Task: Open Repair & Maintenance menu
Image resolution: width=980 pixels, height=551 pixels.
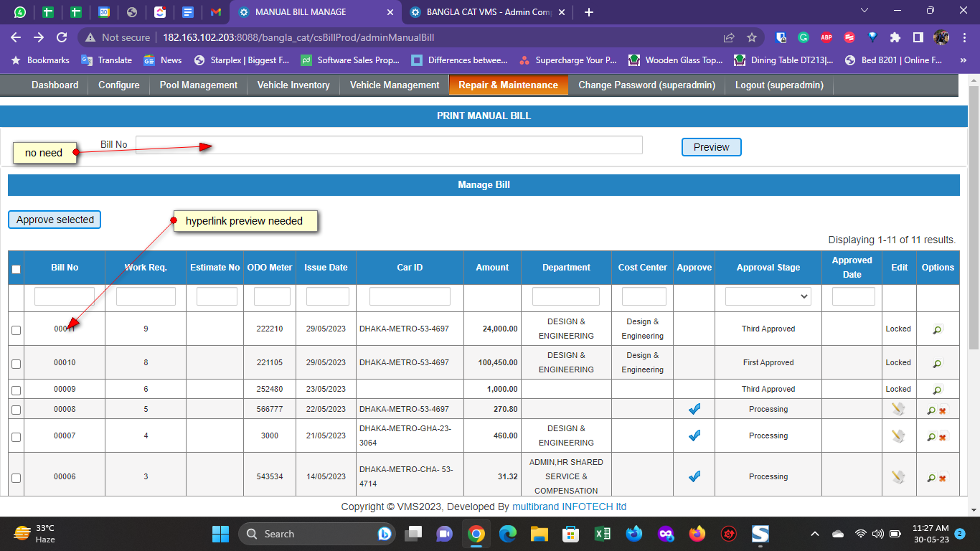Action: point(508,85)
